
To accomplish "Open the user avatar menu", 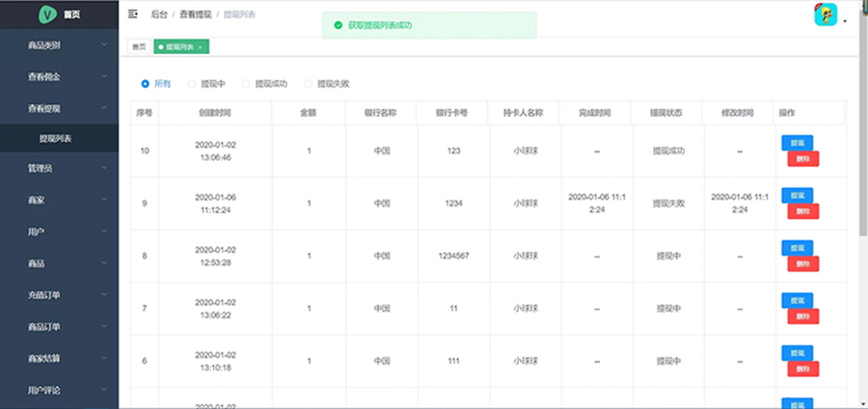I will [826, 14].
